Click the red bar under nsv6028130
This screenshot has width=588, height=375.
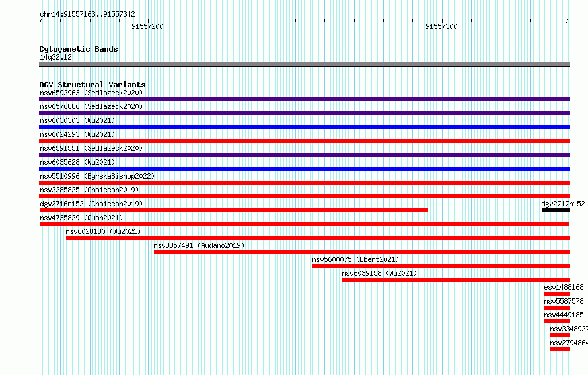318,238
